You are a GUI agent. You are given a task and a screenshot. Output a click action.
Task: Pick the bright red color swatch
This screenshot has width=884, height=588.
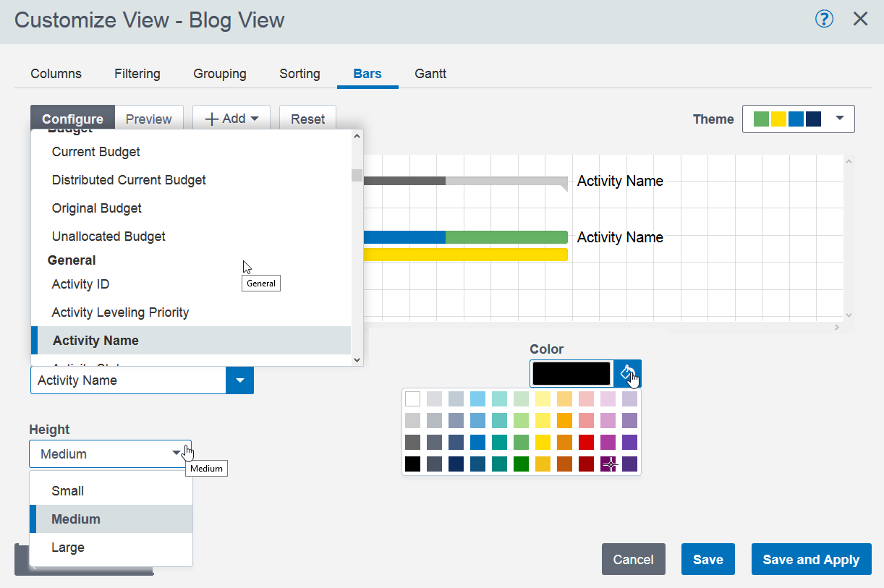coord(586,442)
